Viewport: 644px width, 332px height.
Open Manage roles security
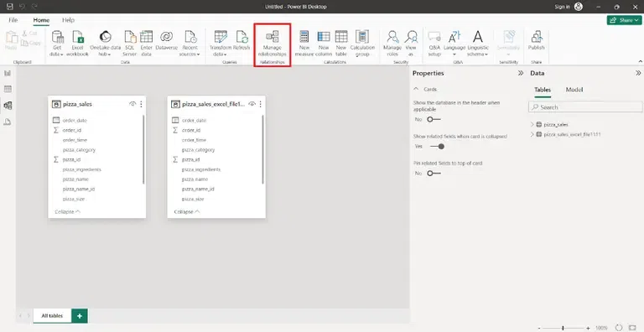392,43
